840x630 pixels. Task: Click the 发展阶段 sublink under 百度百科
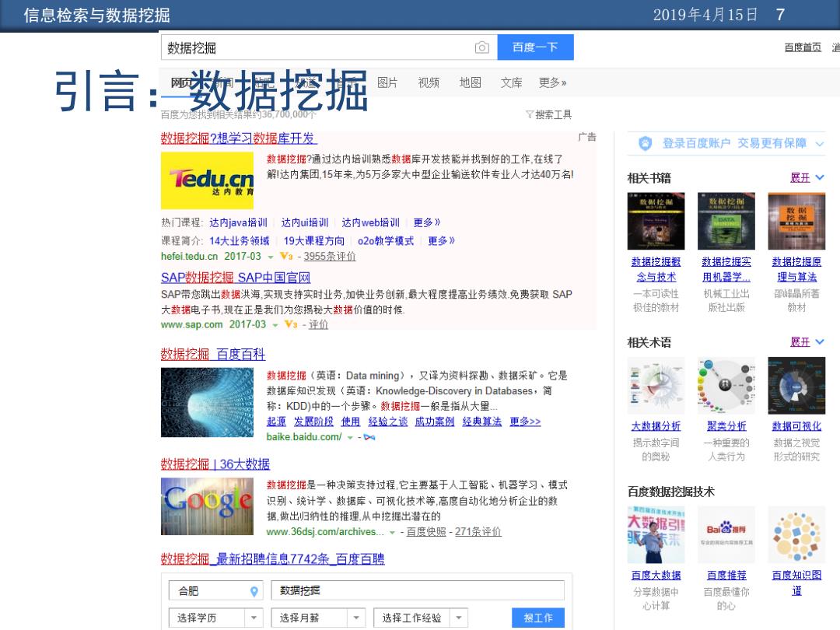click(313, 422)
